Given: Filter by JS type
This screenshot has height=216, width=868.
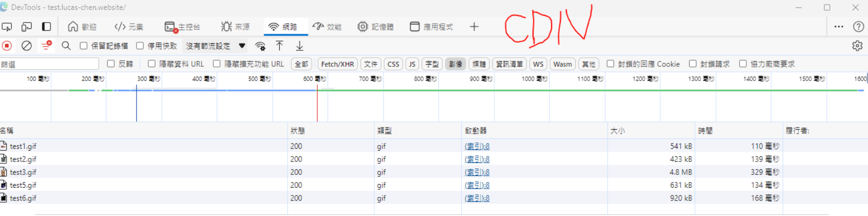Looking at the screenshot, I should click(x=412, y=64).
